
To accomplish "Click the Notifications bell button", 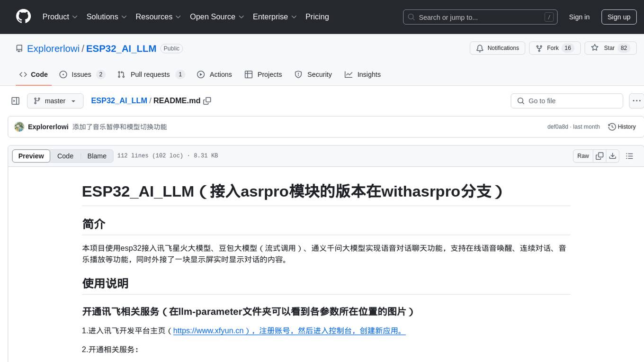I will click(498, 48).
